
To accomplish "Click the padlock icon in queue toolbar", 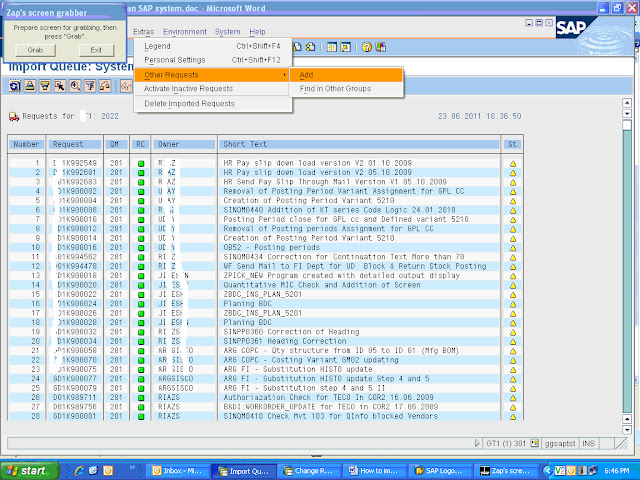I will tap(105, 86).
